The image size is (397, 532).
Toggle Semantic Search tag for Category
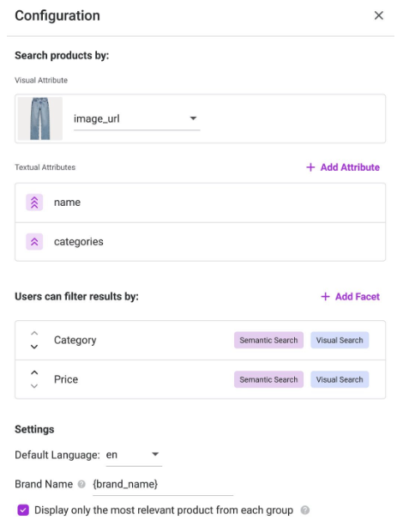point(268,340)
